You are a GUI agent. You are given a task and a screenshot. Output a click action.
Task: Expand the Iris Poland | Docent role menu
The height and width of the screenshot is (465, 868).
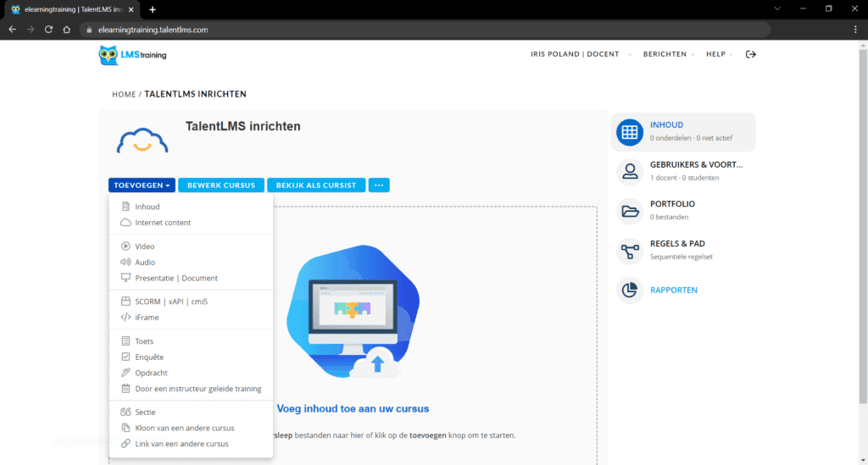[x=581, y=54]
